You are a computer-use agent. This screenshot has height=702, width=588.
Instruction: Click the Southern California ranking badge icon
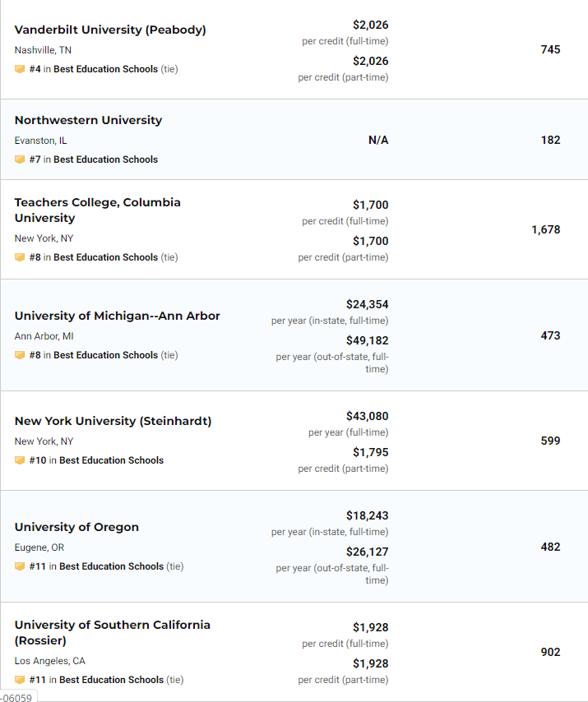click(x=20, y=680)
